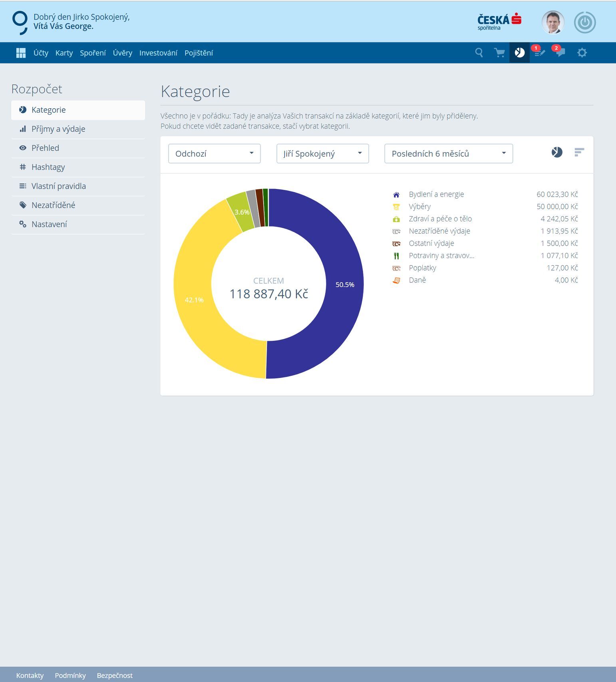The image size is (616, 682).
Task: Open the Účty menu item
Action: (x=41, y=53)
